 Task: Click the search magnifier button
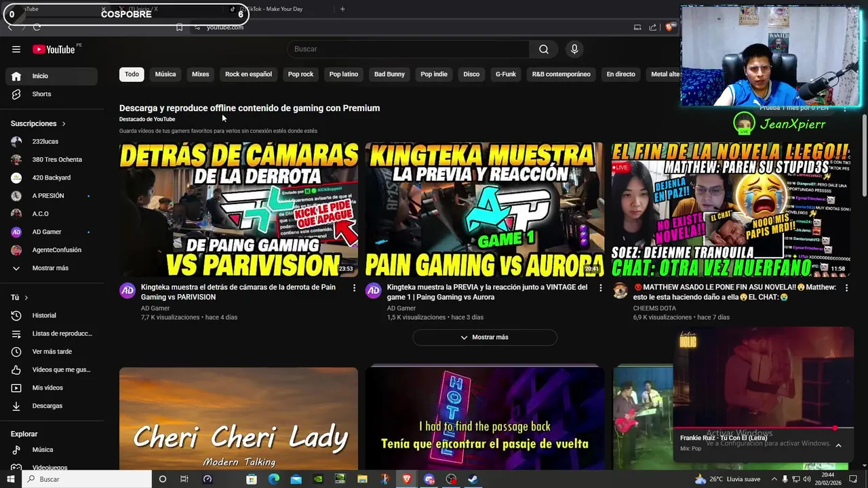coord(544,49)
